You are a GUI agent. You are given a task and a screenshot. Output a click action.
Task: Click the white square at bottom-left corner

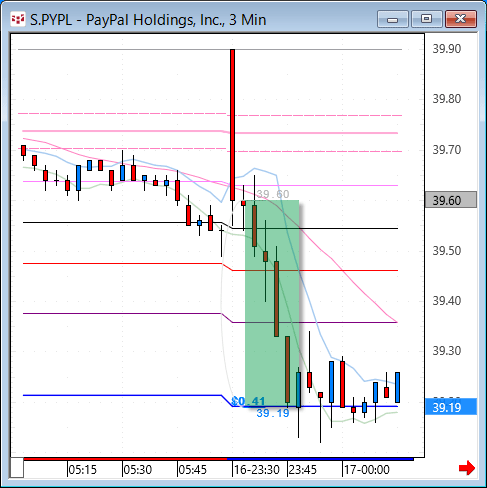[17, 468]
